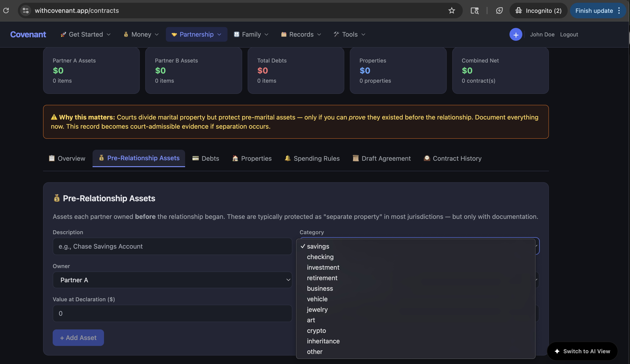Screen dimensions: 630x364
Task: Click the bell icon on Spending Rules tab
Action: 288,158
